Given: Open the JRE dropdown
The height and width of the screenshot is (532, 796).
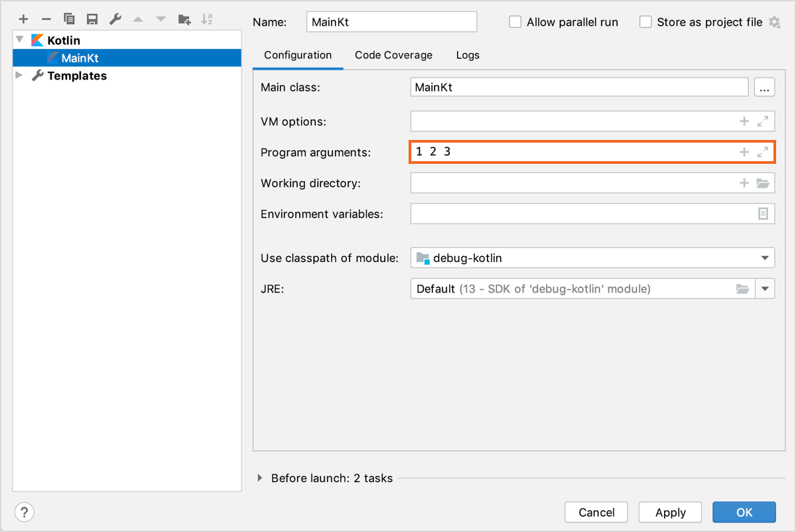Looking at the screenshot, I should tap(765, 289).
